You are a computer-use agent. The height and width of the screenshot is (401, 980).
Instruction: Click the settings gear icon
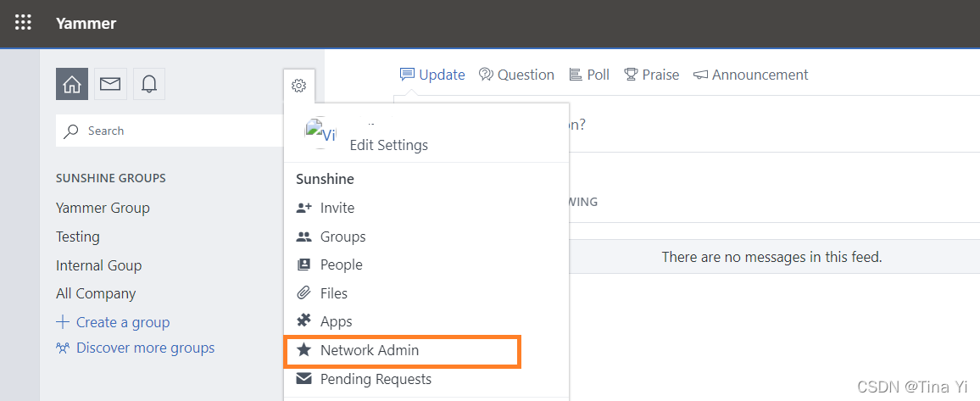coord(298,86)
